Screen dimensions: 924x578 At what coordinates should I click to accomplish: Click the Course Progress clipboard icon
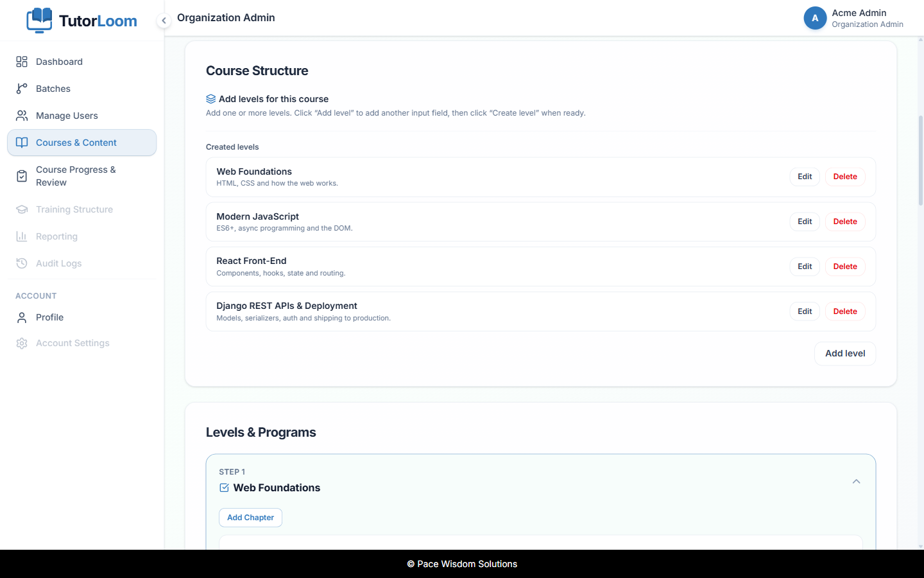[x=22, y=176]
